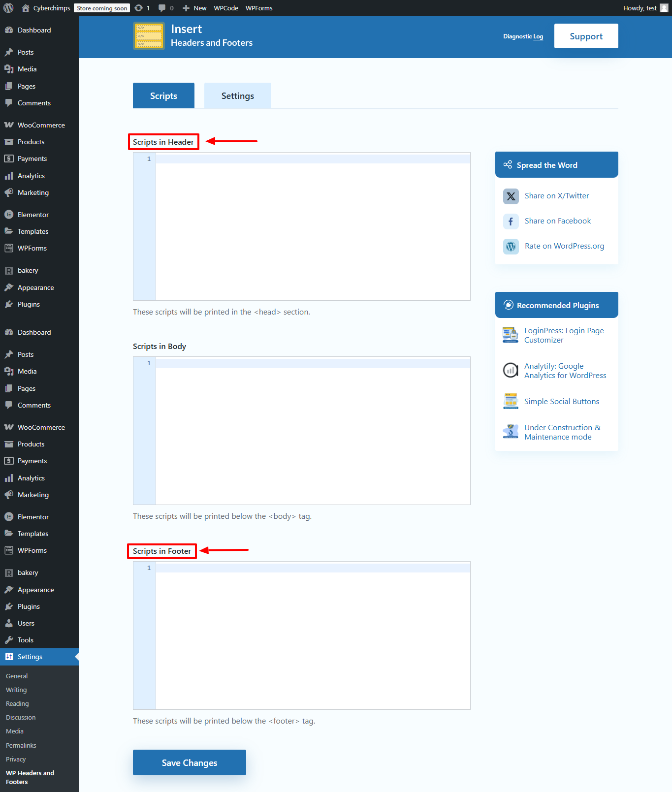Click the share icon in Spread the Word
This screenshot has width=672, height=792.
click(x=508, y=165)
